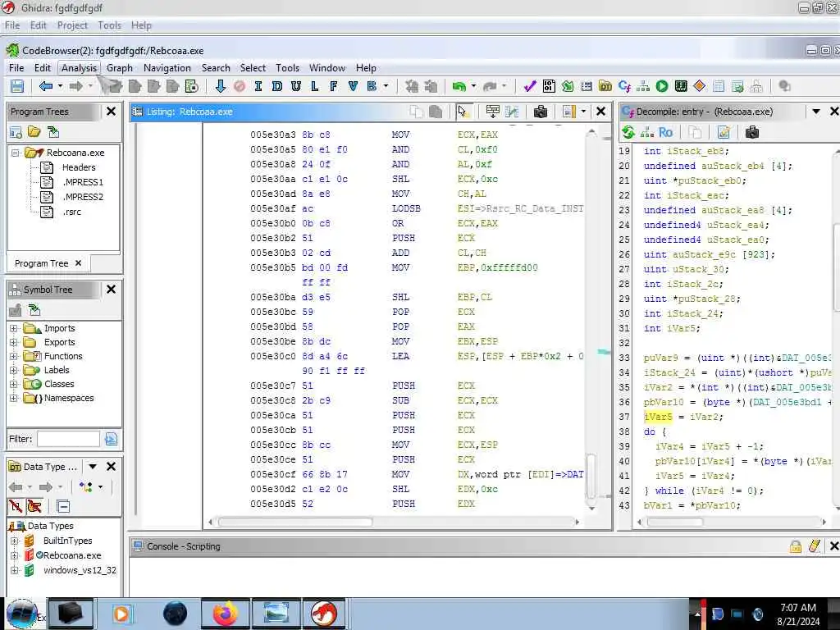Image resolution: width=840 pixels, height=630 pixels.
Task: Open the function graph hierarchy toolbar icon
Action: click(x=643, y=86)
